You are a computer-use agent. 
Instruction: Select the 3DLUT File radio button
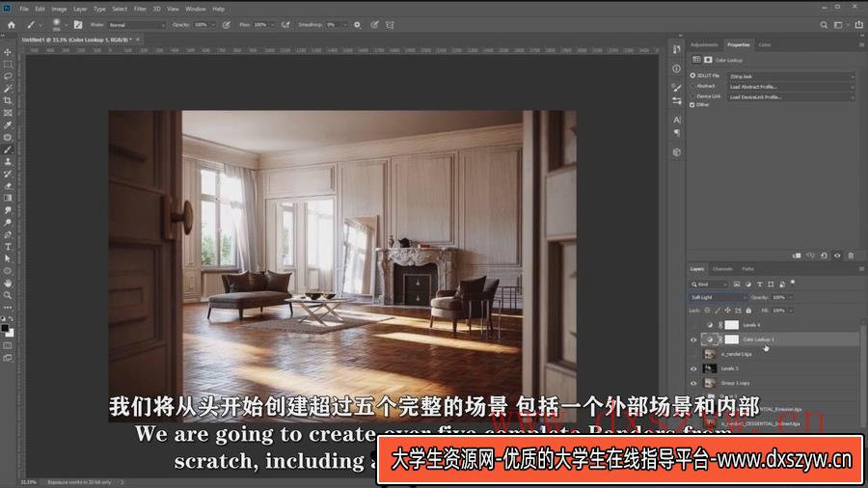692,76
